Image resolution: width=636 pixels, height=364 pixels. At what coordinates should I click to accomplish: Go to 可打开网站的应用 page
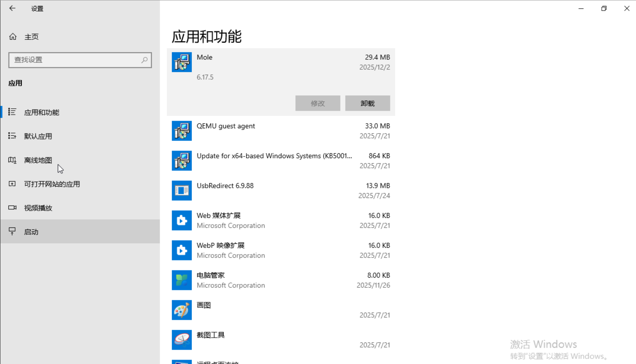[52, 184]
